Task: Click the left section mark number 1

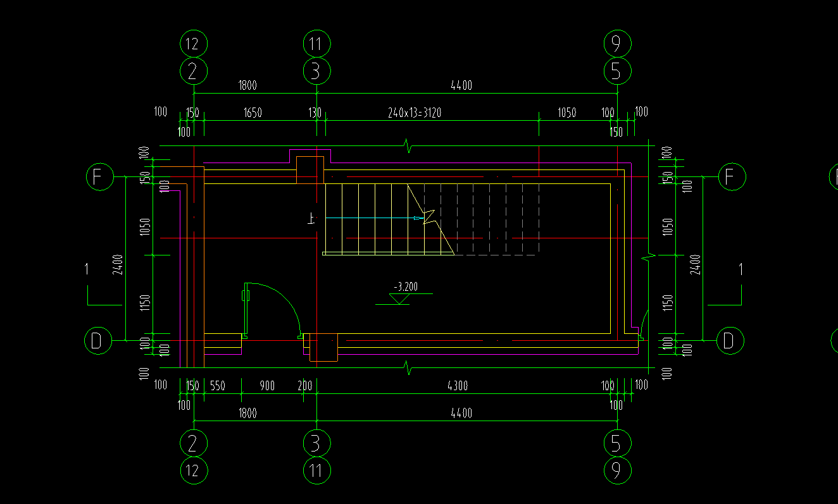Action: pyautogui.click(x=87, y=269)
